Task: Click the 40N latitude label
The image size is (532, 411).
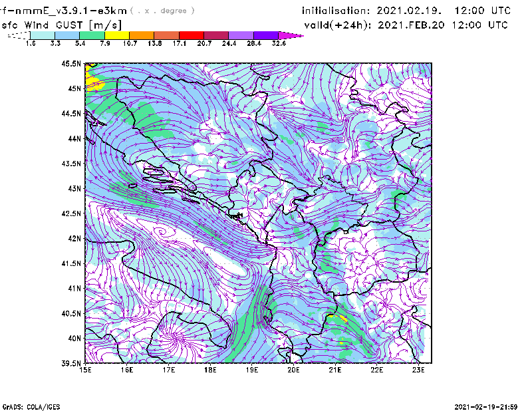Action: [x=74, y=339]
